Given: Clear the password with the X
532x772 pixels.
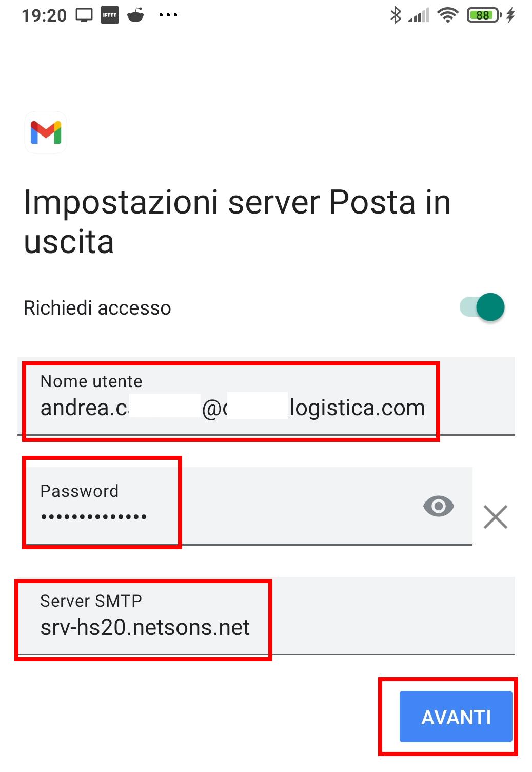Looking at the screenshot, I should [x=495, y=516].
